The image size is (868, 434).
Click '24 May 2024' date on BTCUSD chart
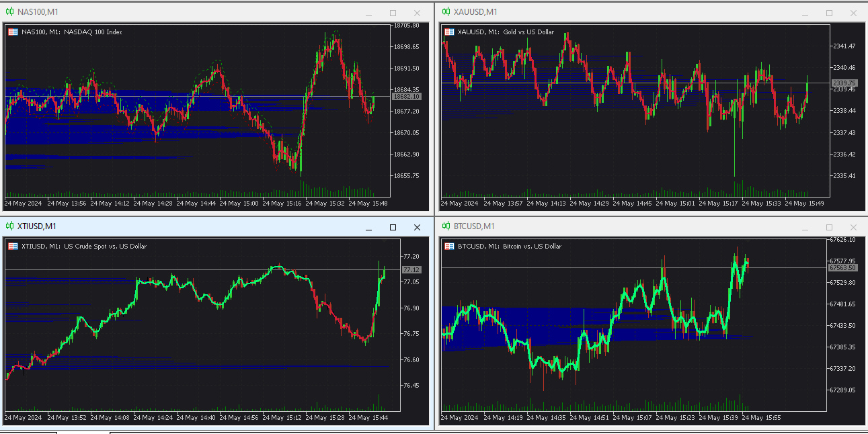tap(460, 418)
